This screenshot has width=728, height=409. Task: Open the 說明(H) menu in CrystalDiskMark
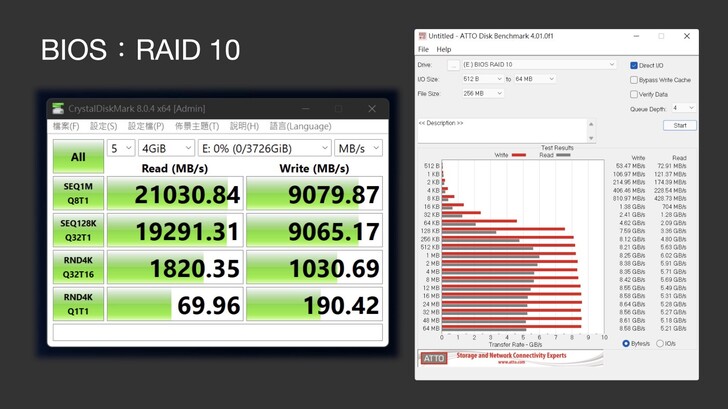click(x=244, y=126)
